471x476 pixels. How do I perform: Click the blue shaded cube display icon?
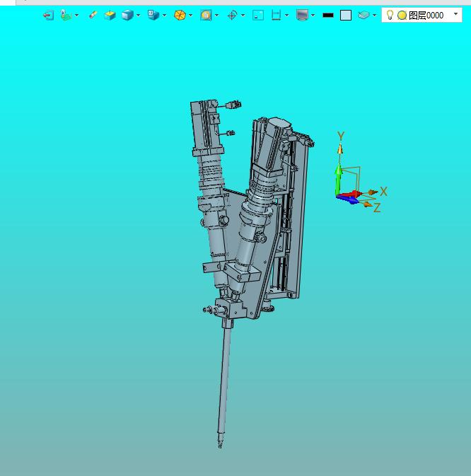127,15
